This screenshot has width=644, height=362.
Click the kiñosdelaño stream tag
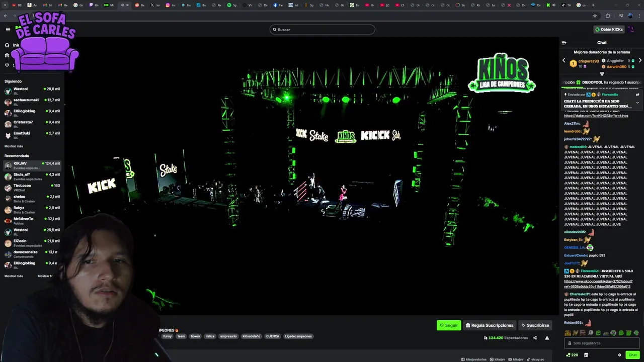[252, 336]
